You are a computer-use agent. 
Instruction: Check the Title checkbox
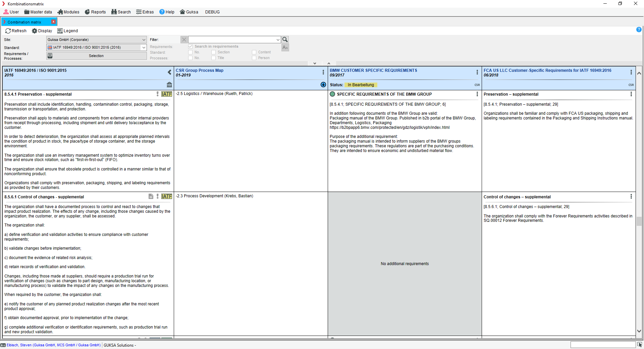click(214, 58)
